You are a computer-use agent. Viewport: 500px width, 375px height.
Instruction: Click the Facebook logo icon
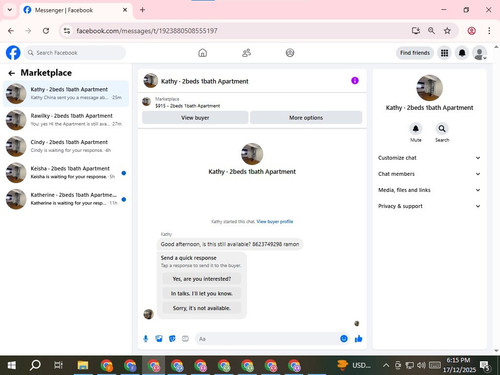coord(13,53)
